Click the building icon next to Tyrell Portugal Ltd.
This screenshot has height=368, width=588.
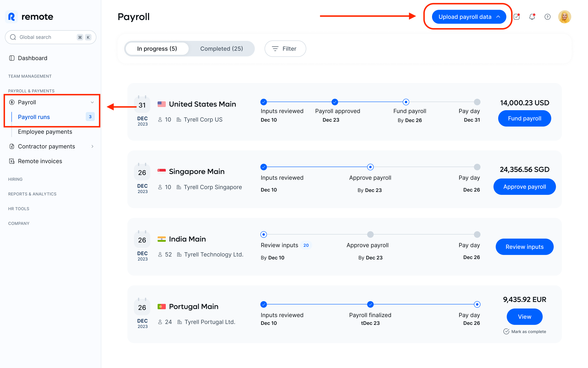tap(179, 322)
